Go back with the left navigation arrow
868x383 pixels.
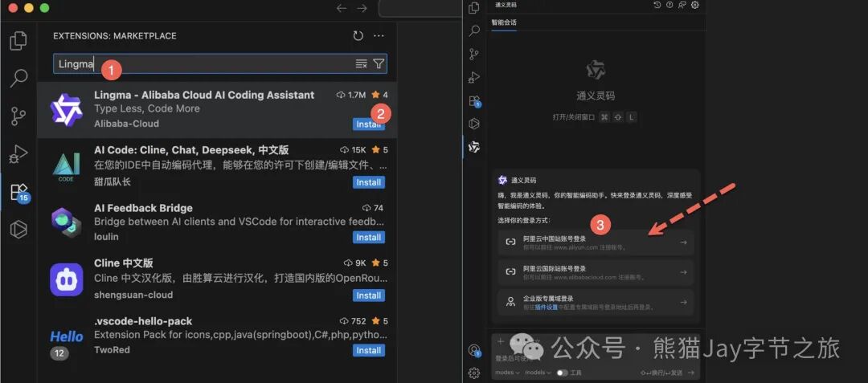click(342, 8)
